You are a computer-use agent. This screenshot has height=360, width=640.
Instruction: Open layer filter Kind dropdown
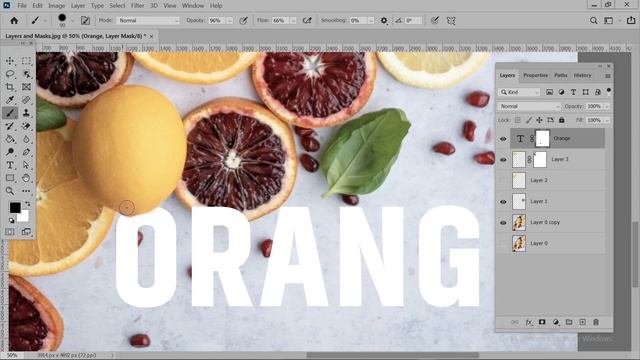pos(520,92)
